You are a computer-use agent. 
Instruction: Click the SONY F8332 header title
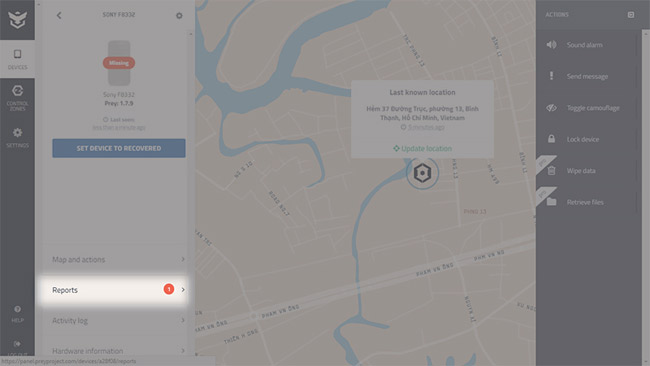click(x=119, y=15)
